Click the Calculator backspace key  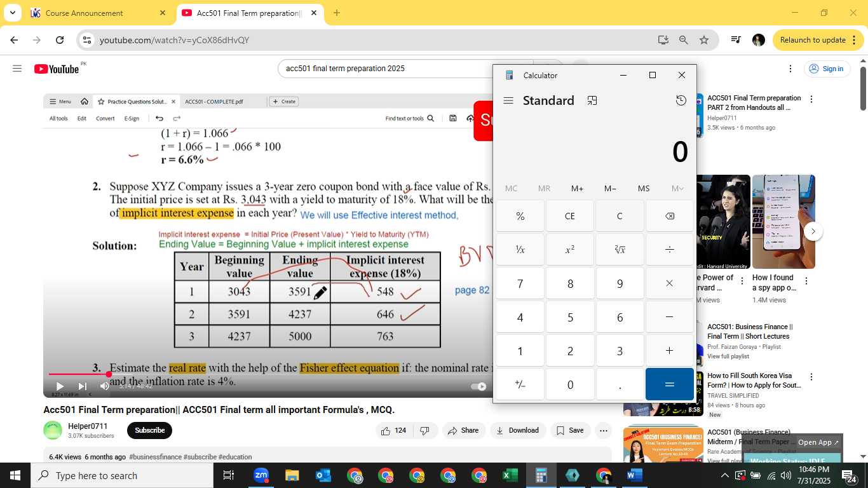click(670, 216)
